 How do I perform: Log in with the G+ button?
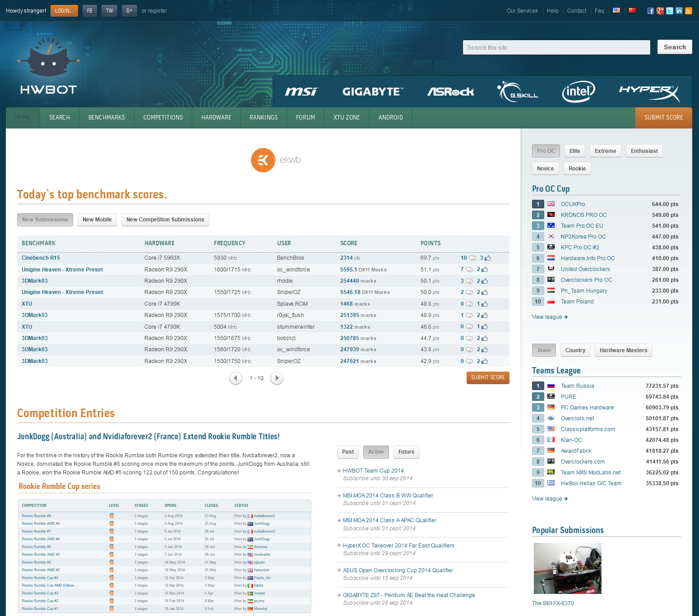coord(130,11)
